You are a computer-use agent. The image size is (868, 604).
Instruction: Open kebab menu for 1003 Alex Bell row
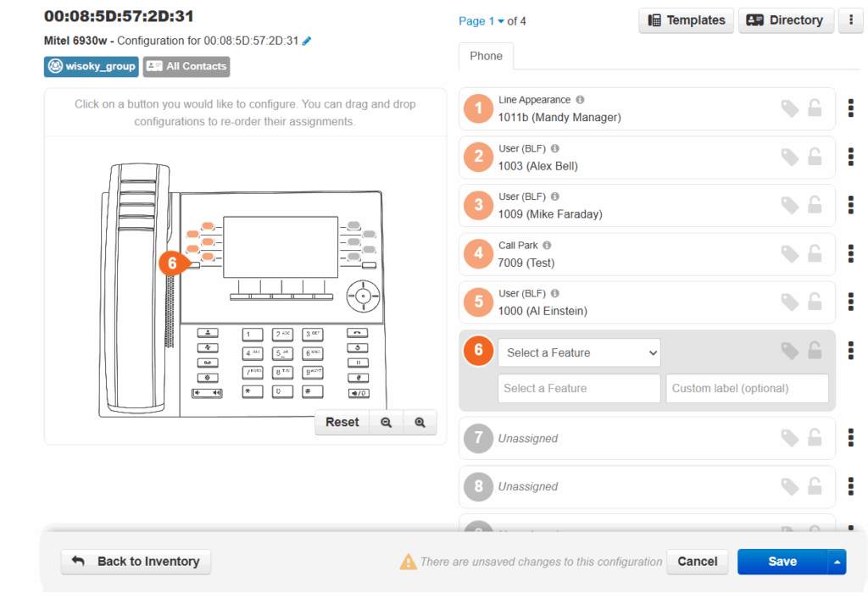click(850, 157)
